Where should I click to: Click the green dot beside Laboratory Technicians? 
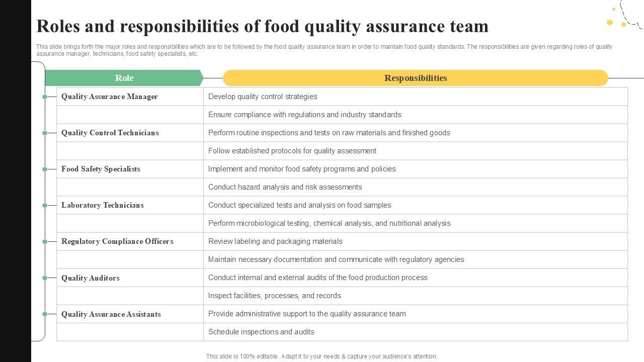coord(45,205)
